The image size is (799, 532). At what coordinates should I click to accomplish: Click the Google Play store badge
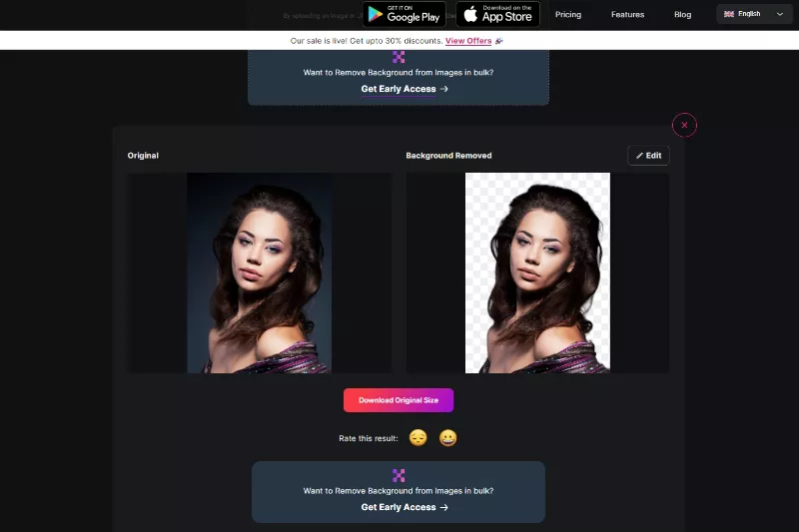404,14
